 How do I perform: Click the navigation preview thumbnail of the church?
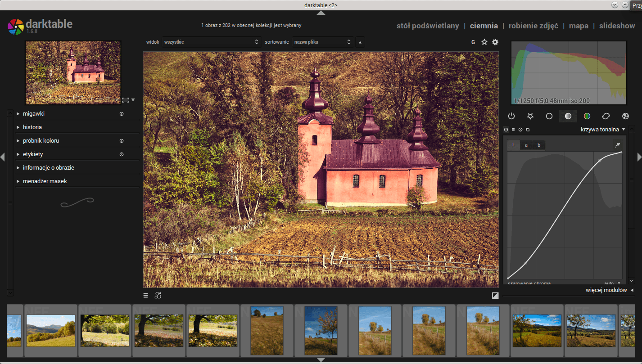(73, 72)
